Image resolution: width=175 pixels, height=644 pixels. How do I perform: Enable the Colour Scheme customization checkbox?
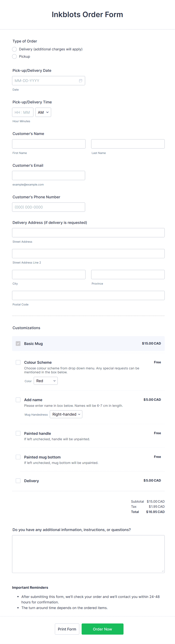18,362
